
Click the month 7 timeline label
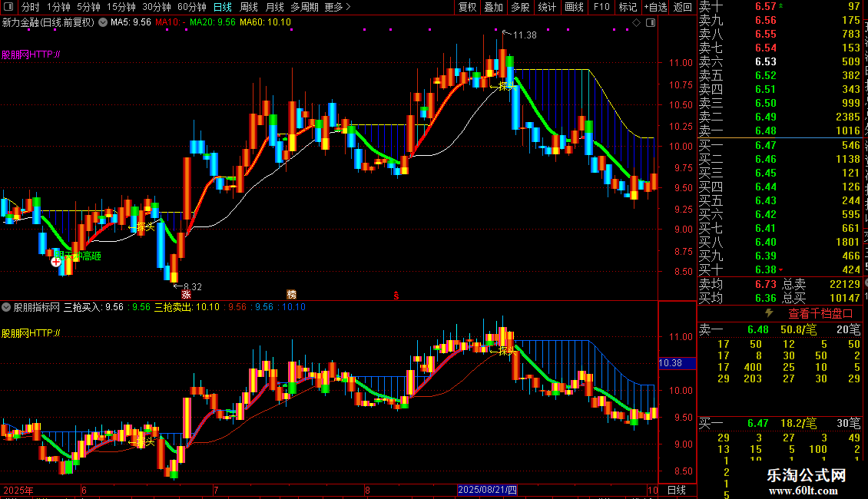[x=216, y=490]
